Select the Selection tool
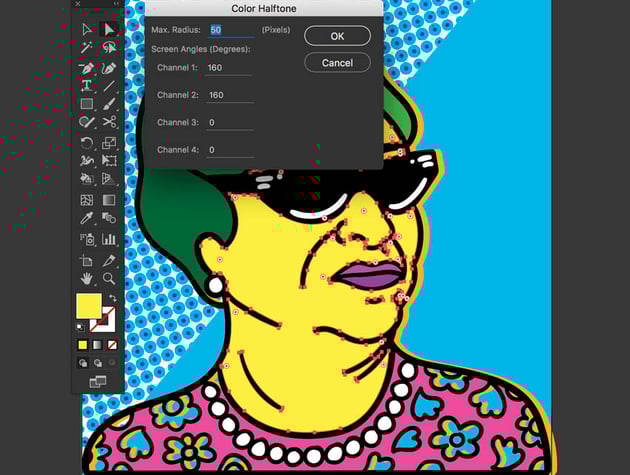This screenshot has width=630, height=475. click(87, 29)
